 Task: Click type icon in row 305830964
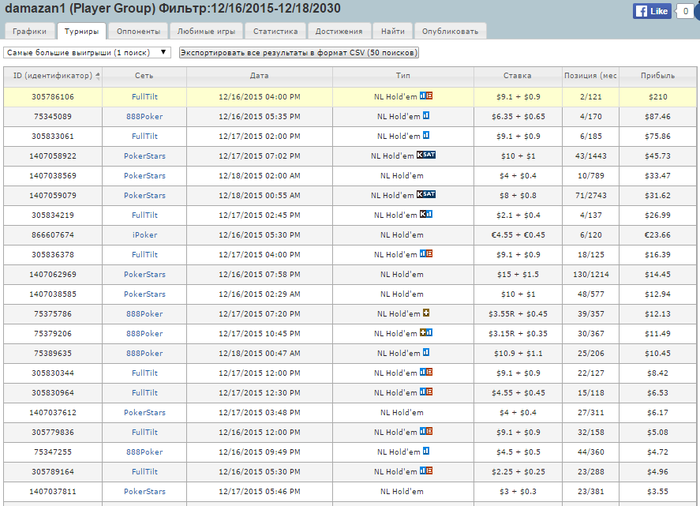[426, 392]
